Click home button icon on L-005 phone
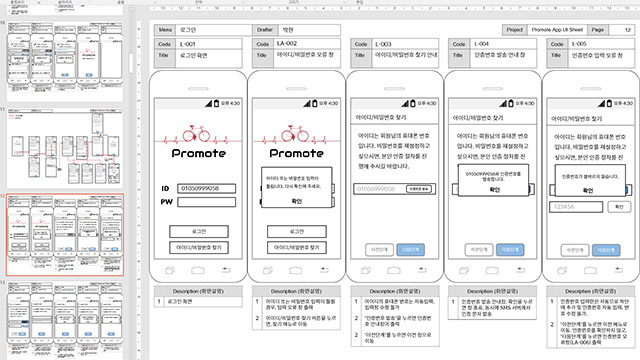640x360 pixels. [590, 270]
